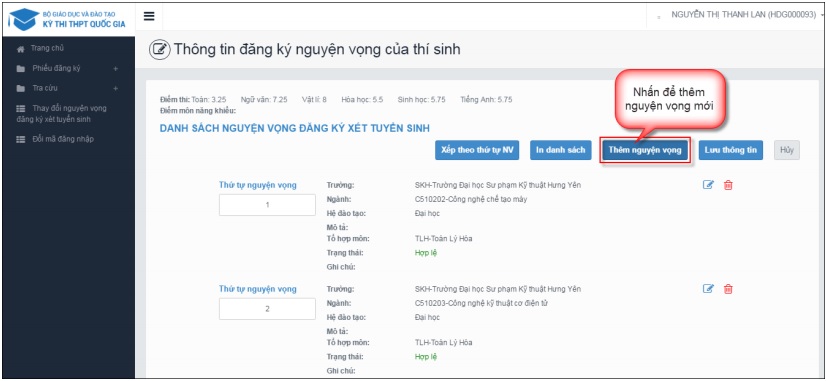Click the order input field showing 1
Screen dimensions: 826x381
pos(267,204)
